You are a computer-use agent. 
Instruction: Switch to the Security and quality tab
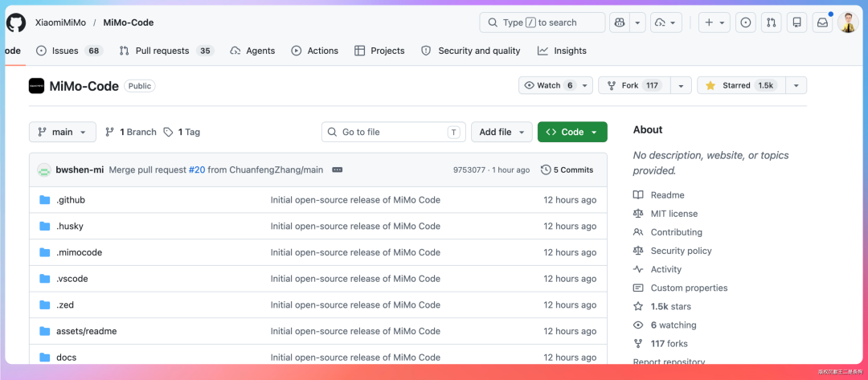tap(471, 51)
